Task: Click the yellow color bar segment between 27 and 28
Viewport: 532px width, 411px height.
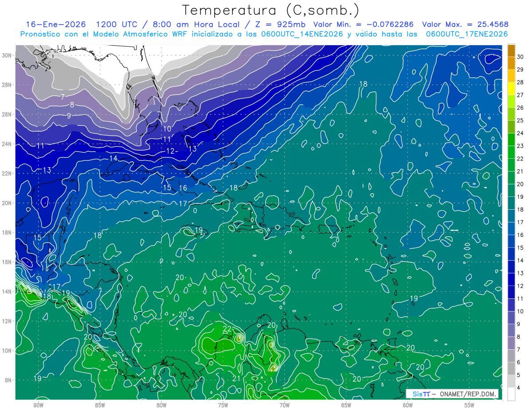Action: (x=511, y=89)
